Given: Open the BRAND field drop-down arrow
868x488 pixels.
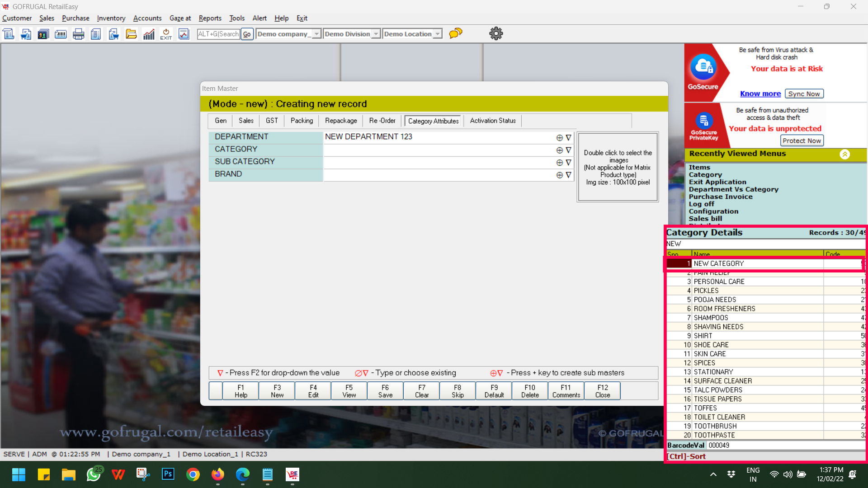Looking at the screenshot, I should (x=568, y=175).
